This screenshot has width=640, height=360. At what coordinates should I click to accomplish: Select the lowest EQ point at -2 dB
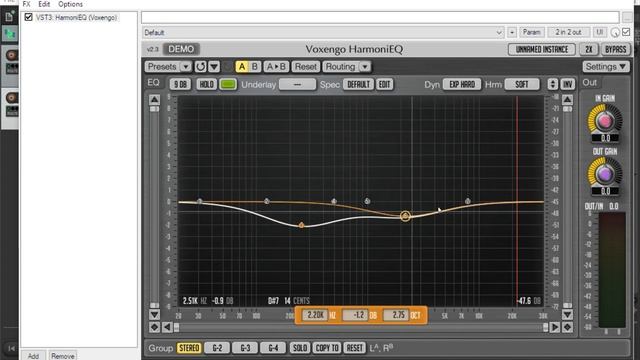301,225
